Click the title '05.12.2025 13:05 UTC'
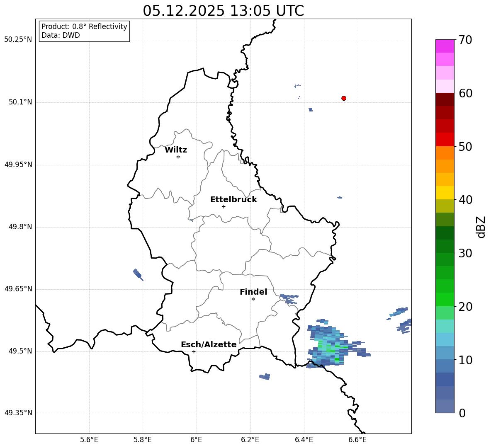Viewport: 491px width, 448px height. [223, 11]
